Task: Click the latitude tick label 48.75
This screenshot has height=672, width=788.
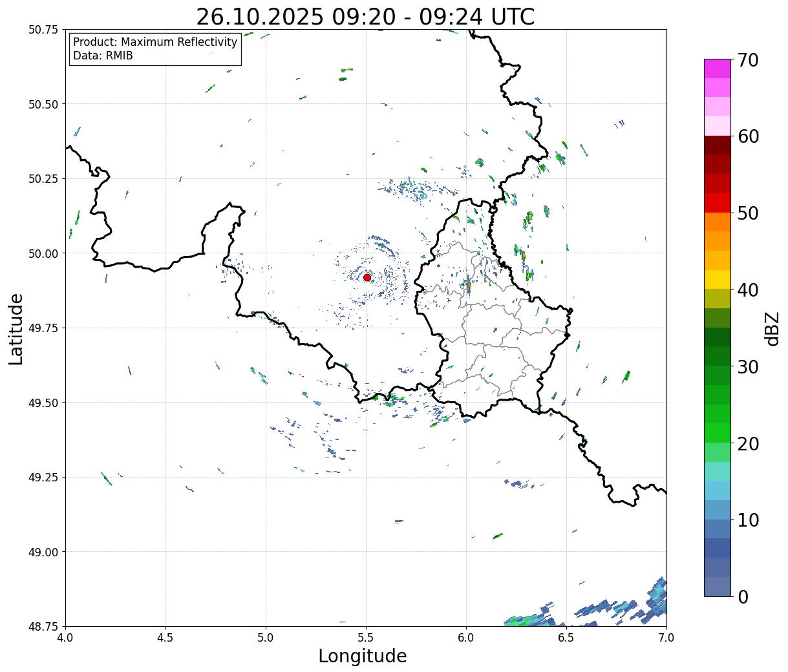Action: pyautogui.click(x=43, y=626)
